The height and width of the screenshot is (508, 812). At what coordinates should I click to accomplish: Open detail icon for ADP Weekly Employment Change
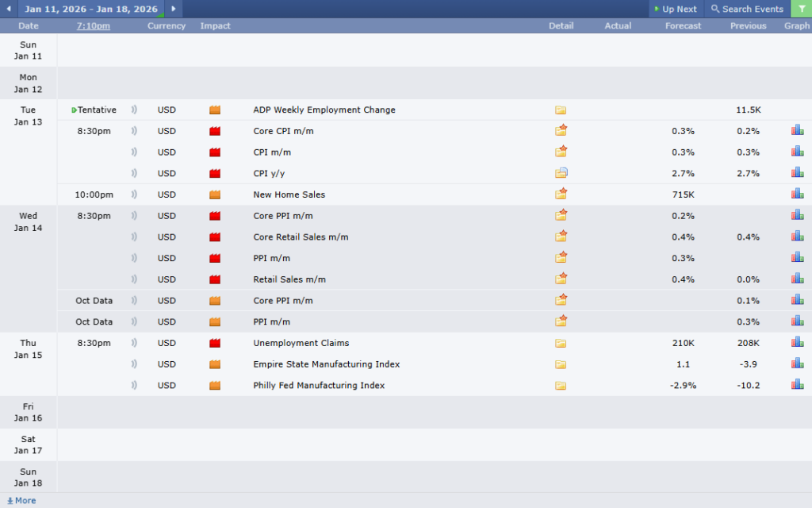coord(561,110)
